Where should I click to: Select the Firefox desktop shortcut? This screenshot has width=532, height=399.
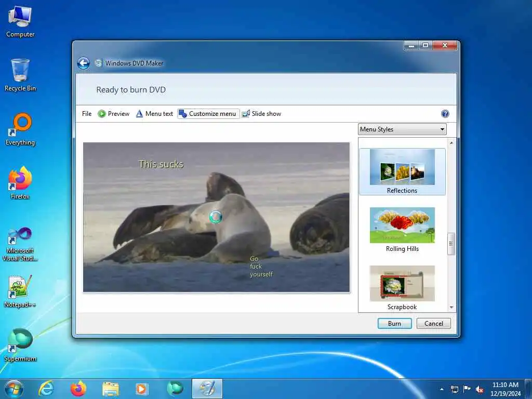coord(20,183)
